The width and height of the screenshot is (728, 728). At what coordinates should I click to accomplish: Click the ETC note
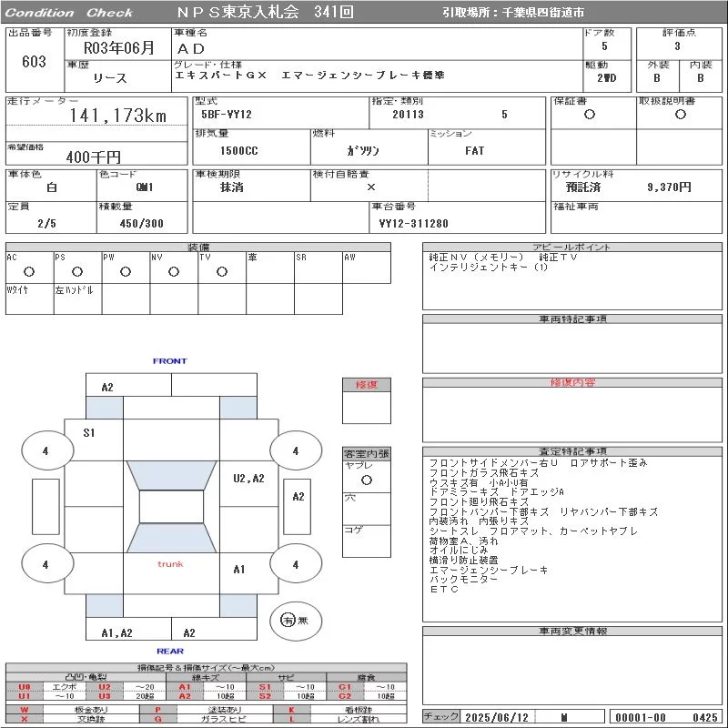[444, 589]
